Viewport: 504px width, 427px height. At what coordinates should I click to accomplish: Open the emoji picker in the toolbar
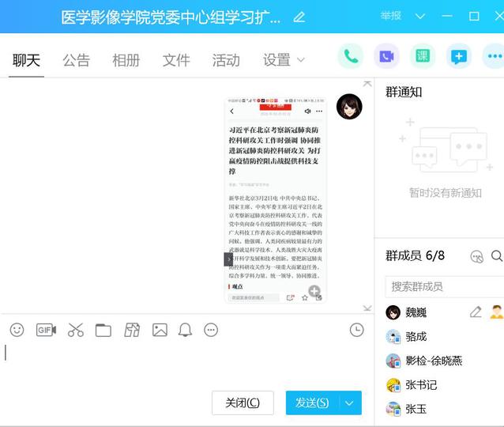17,330
